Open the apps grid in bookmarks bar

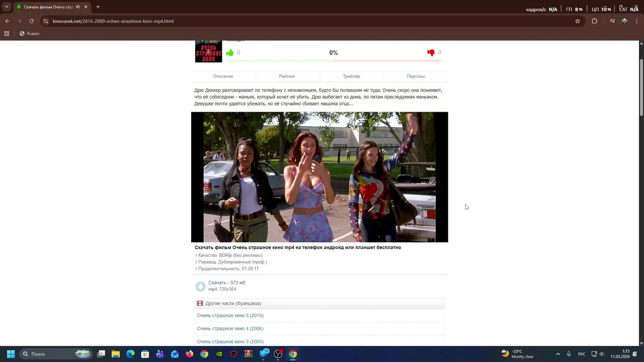tap(7, 33)
